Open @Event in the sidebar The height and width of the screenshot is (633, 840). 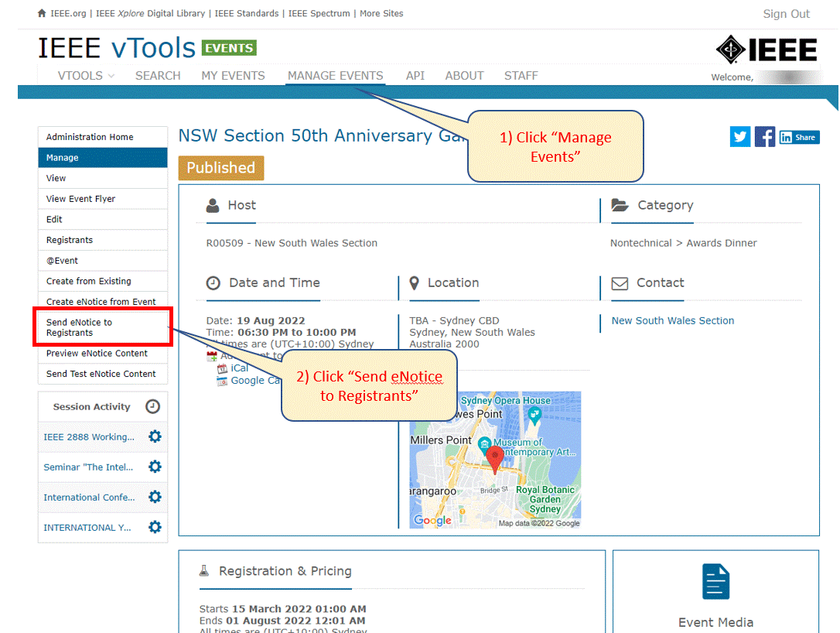[x=103, y=261]
